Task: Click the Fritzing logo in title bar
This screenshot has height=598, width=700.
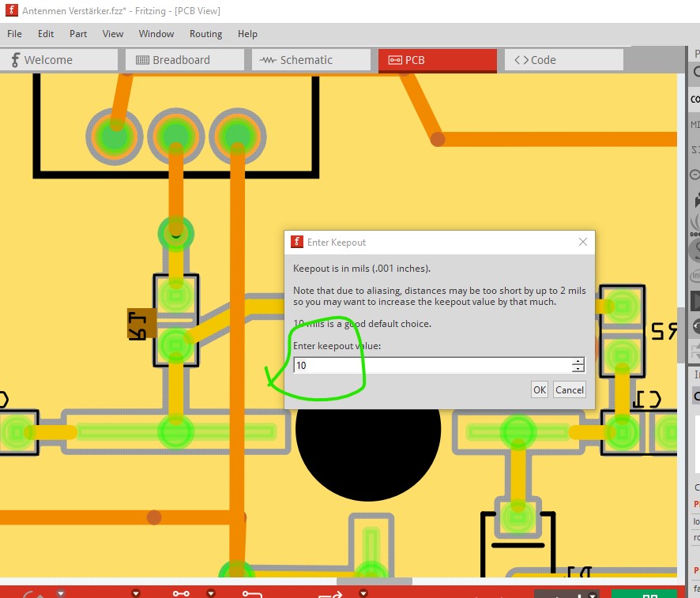Action: [11, 11]
